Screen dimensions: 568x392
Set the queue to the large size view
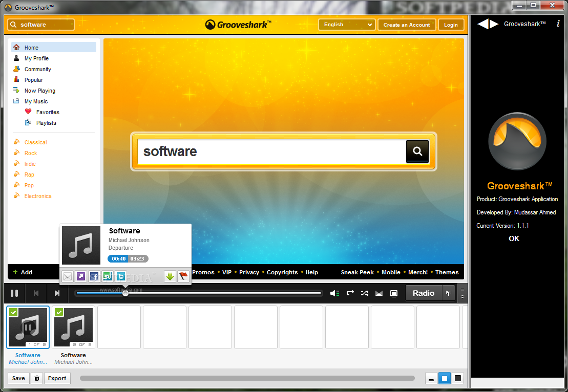tap(458, 379)
